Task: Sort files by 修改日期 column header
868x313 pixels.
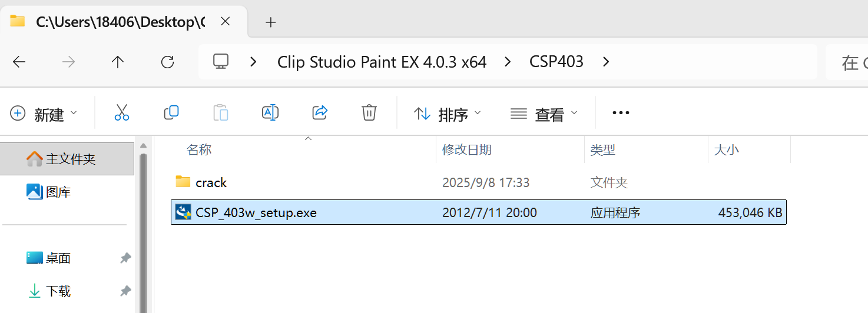Action: tap(467, 149)
